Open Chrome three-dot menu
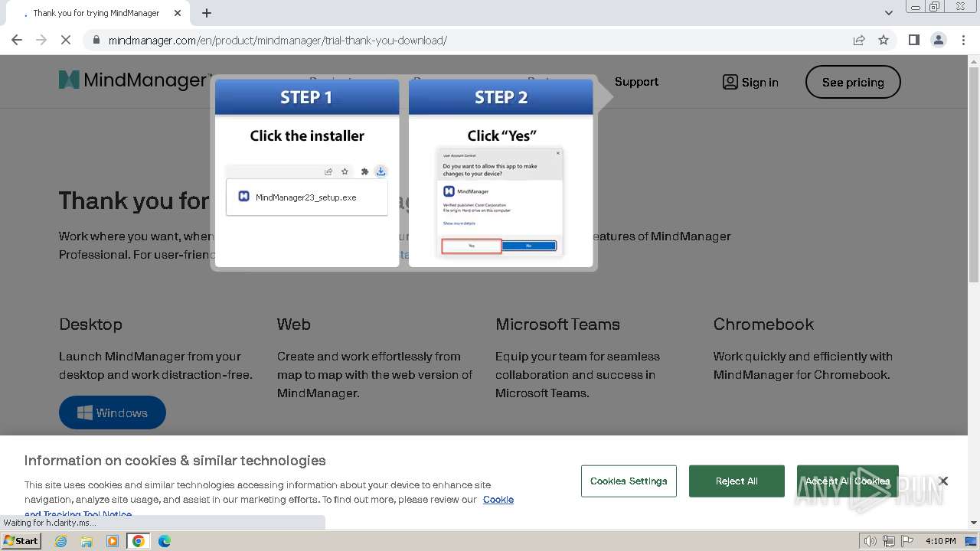 pos(963,40)
